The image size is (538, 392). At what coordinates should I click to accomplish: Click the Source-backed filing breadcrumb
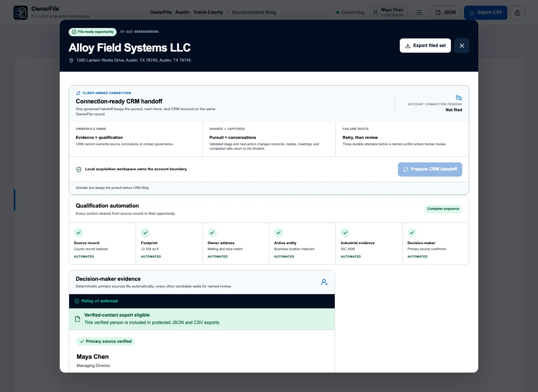[254, 12]
